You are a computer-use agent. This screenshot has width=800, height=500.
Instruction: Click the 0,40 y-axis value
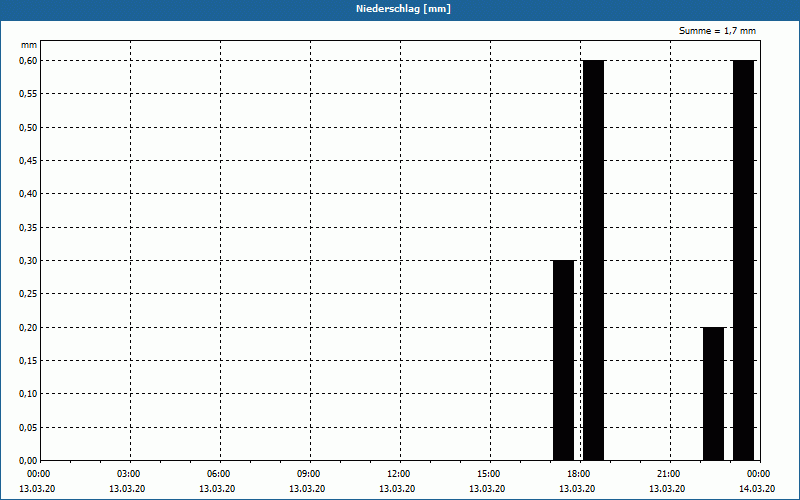click(28, 194)
